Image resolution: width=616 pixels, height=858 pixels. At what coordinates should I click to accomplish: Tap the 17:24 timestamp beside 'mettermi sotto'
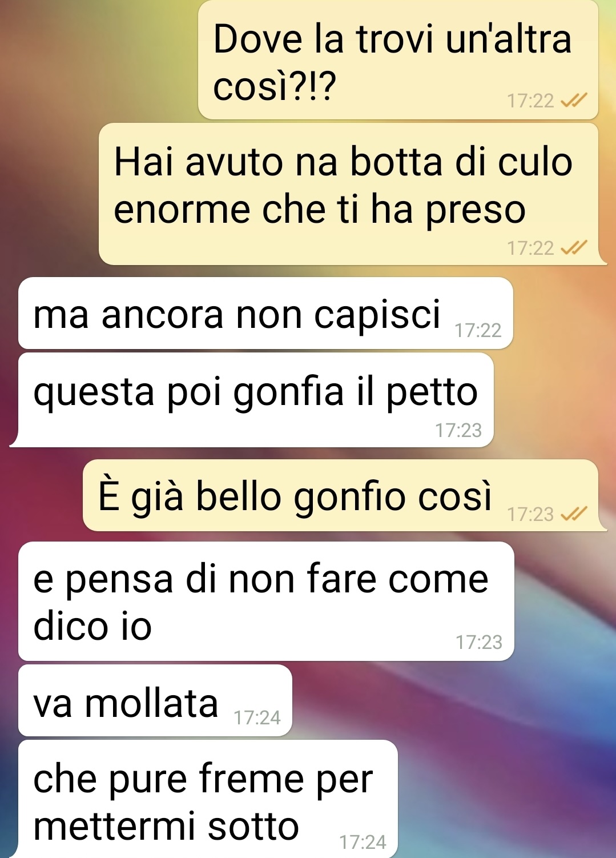coord(363,842)
